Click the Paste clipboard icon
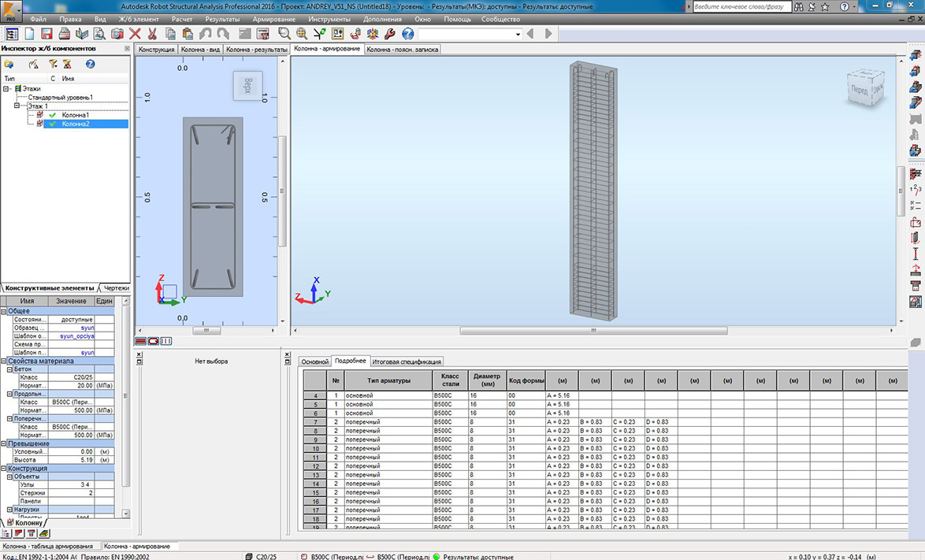This screenshot has height=560, width=925. pos(188,34)
